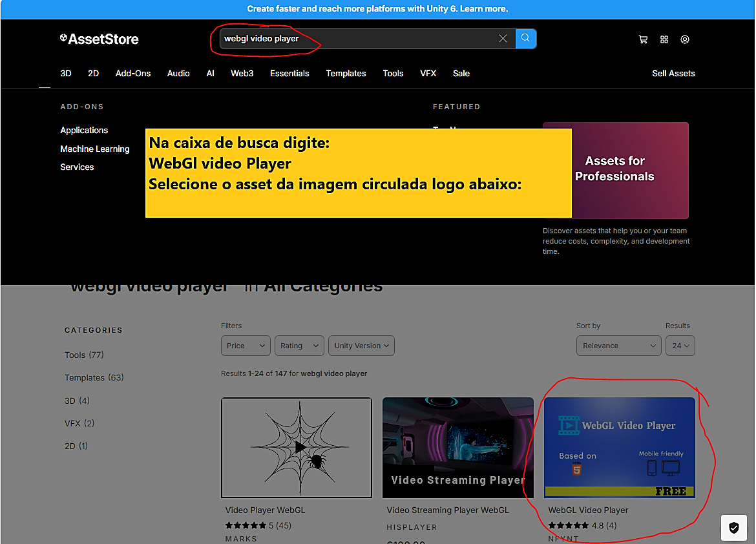Screen dimensions: 756x544
Task: Open the Relevance sort dropdown
Action: coord(618,346)
